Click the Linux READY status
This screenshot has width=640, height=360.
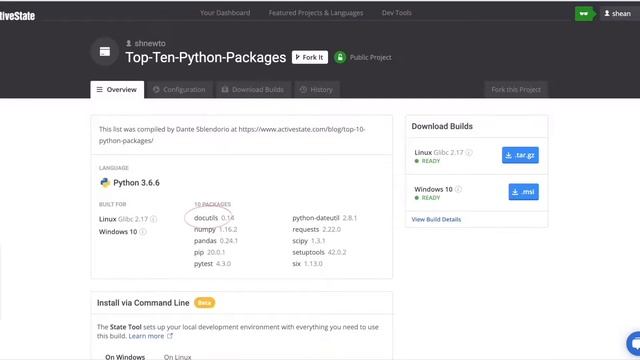click(x=427, y=161)
